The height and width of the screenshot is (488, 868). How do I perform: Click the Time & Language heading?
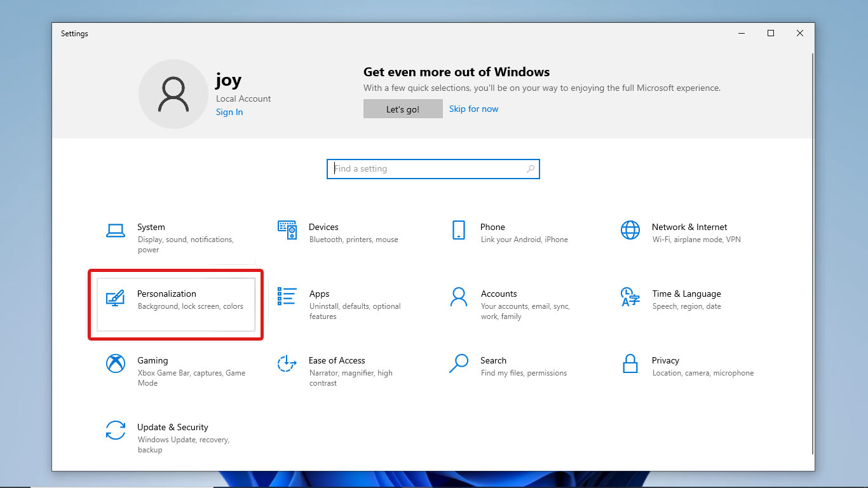click(686, 294)
